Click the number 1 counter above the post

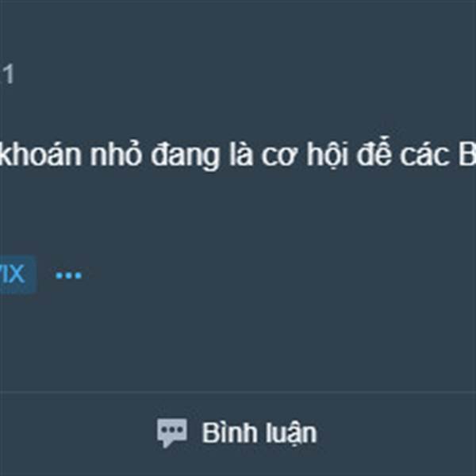[x=9, y=75]
